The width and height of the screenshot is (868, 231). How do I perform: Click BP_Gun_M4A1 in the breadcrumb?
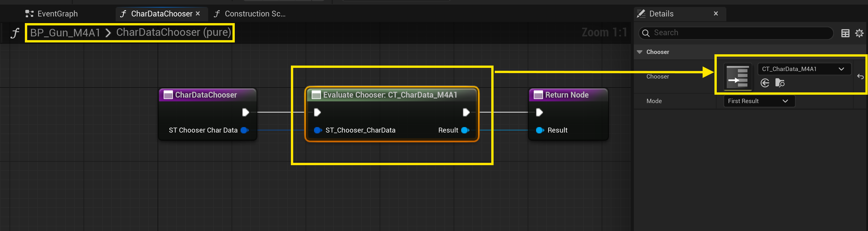coord(65,33)
